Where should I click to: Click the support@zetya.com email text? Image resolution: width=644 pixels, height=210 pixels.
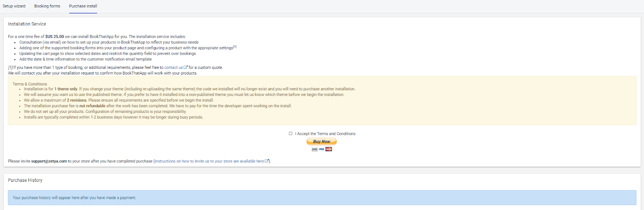(49, 161)
